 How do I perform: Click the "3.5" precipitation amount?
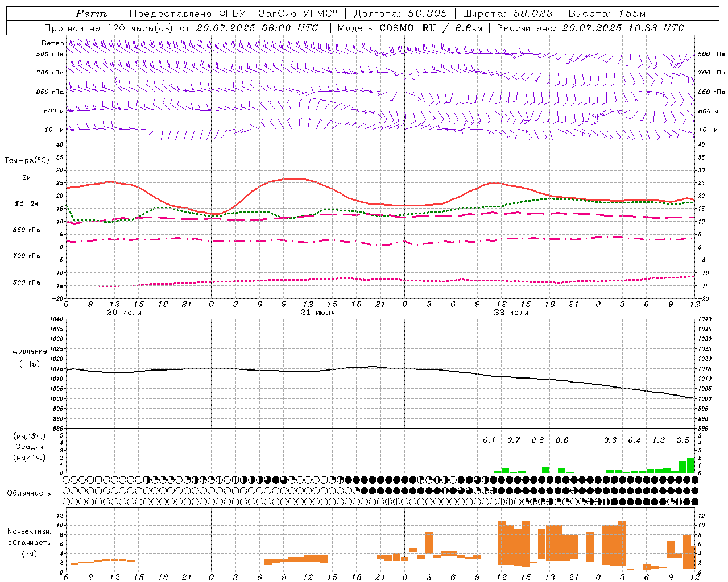(682, 440)
